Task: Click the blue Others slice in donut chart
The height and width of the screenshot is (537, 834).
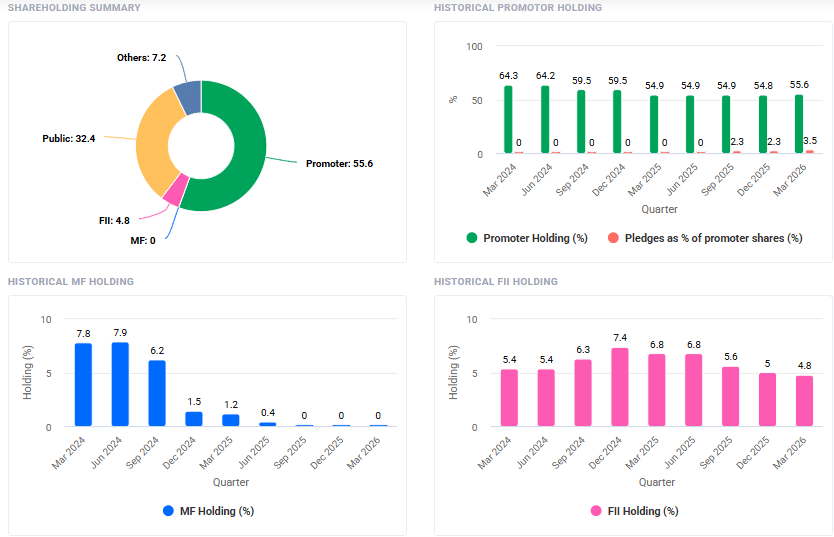Action: coord(188,97)
